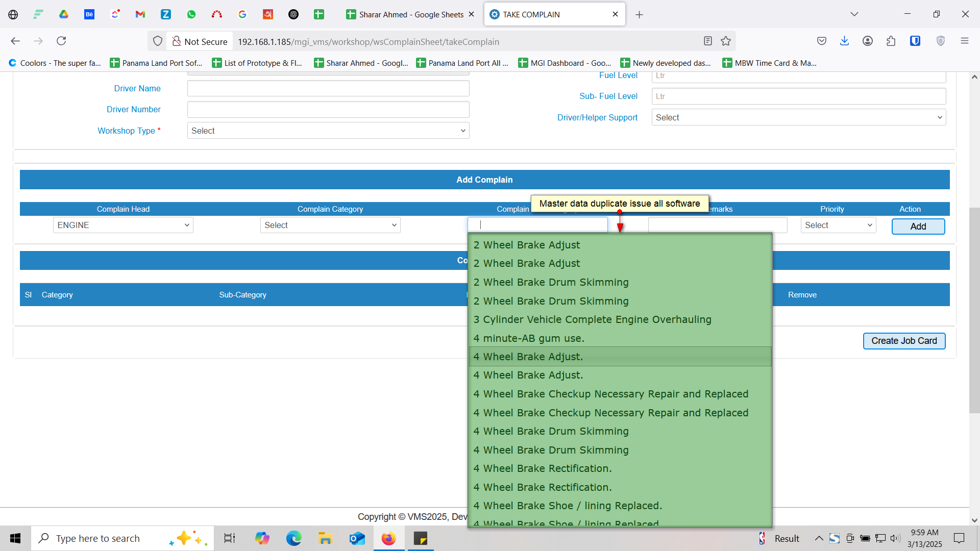Bookmark this page with star icon

point(726,41)
